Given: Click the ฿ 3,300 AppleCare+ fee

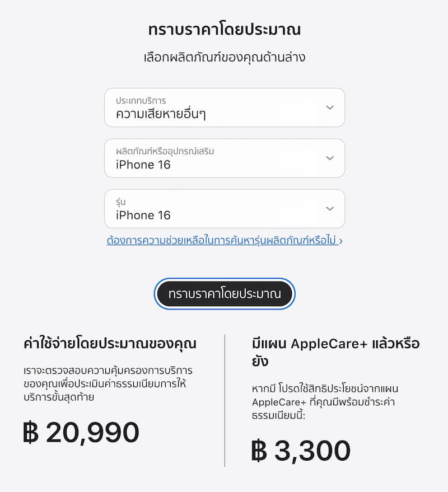Looking at the screenshot, I should 301,451.
